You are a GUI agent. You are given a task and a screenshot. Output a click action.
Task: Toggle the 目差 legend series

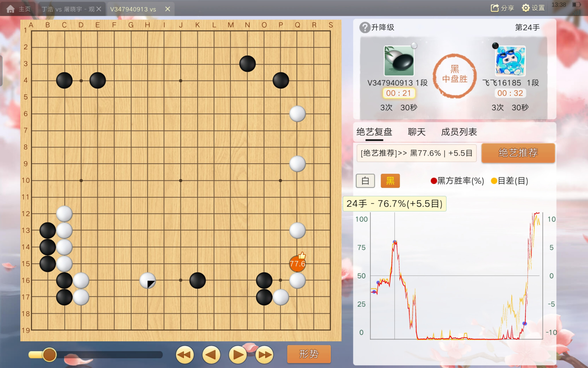coord(509,181)
